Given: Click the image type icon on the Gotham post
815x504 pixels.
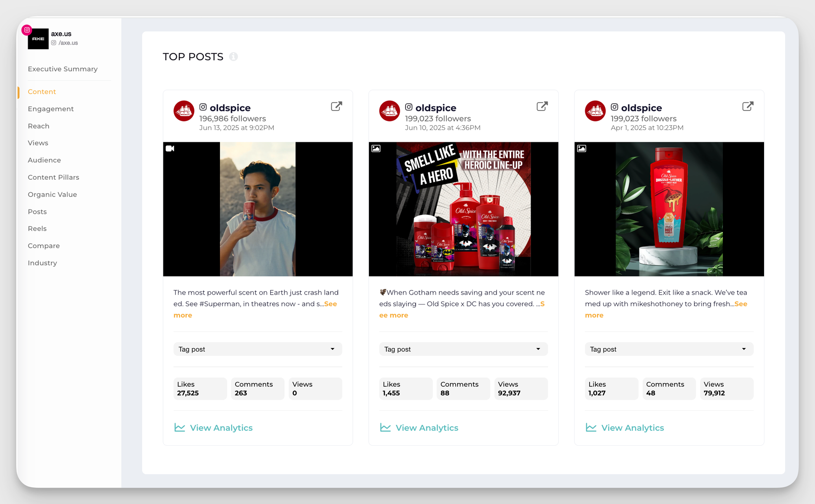Looking at the screenshot, I should tap(376, 149).
